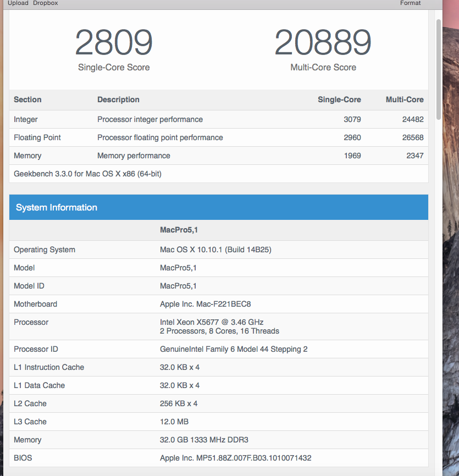
Task: Click the memory single-core value 1969
Action: [x=352, y=156]
